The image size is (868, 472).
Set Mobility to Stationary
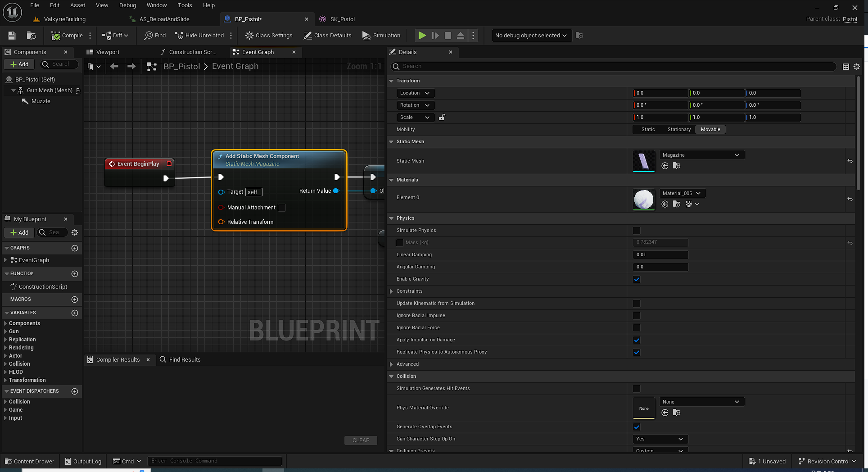coord(679,130)
